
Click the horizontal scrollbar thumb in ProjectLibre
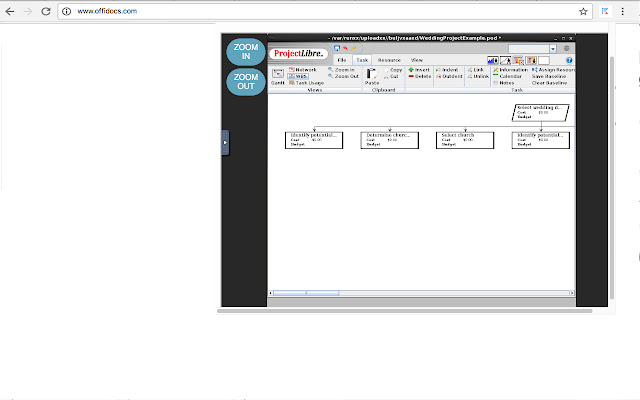(306, 293)
